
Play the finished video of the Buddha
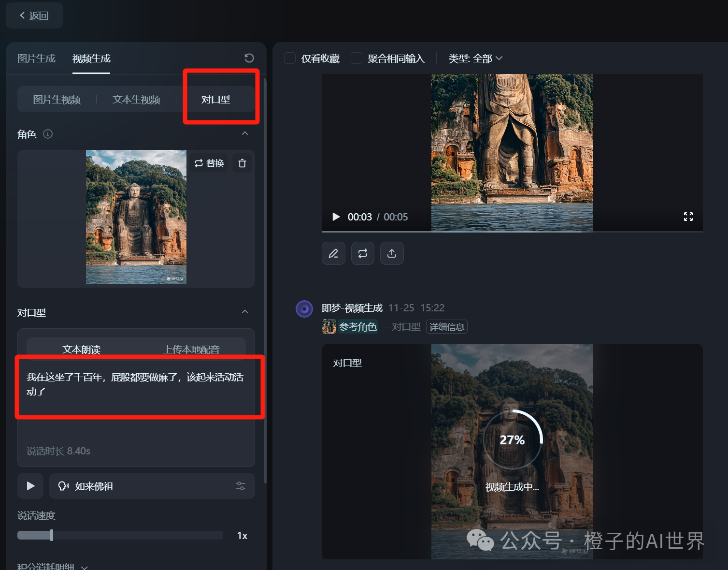pyautogui.click(x=336, y=217)
